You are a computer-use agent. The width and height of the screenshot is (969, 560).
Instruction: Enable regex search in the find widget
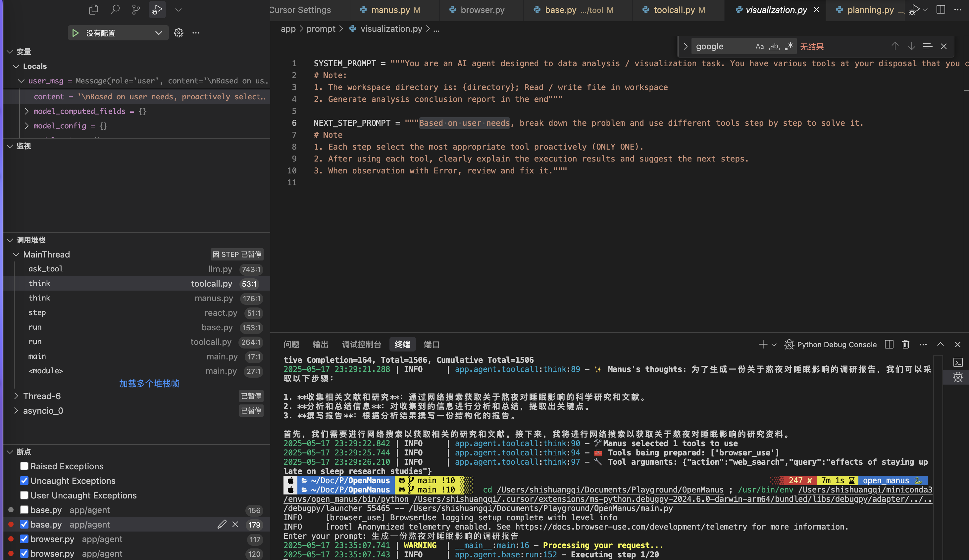pyautogui.click(x=789, y=47)
